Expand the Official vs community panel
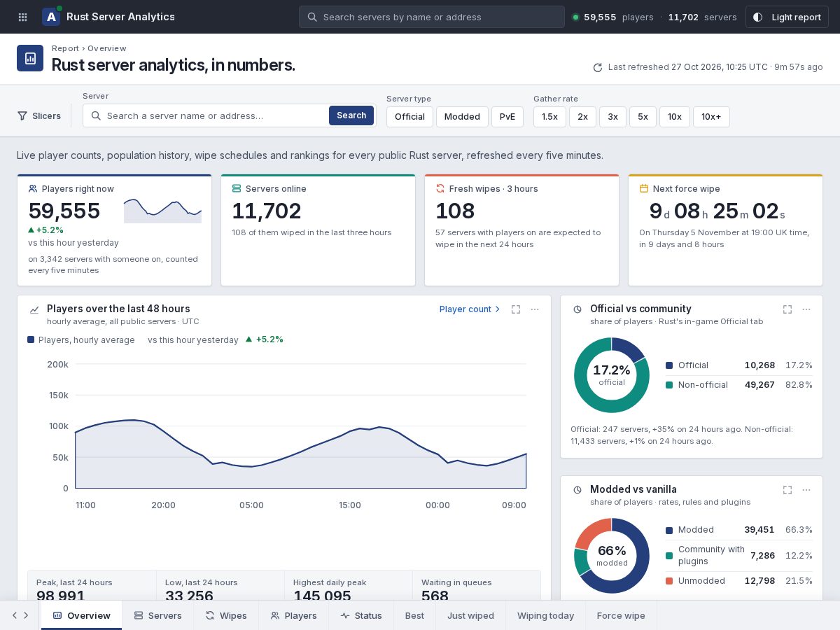 (x=787, y=309)
